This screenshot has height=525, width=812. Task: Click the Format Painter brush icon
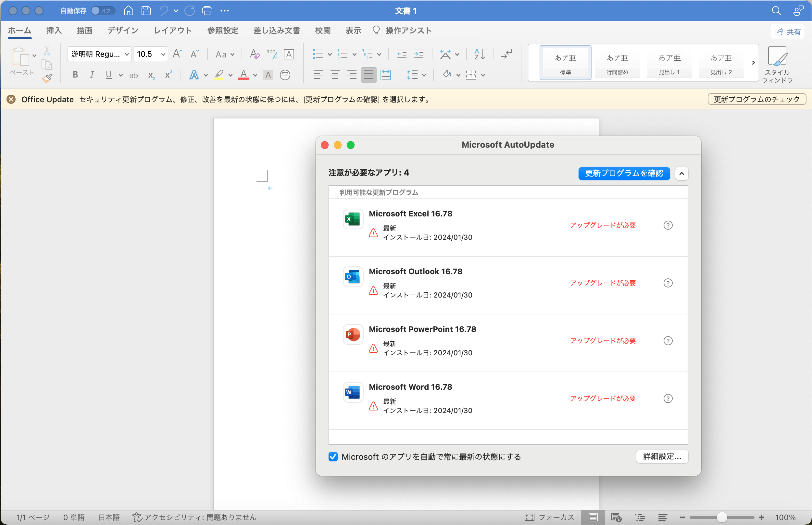click(x=47, y=79)
